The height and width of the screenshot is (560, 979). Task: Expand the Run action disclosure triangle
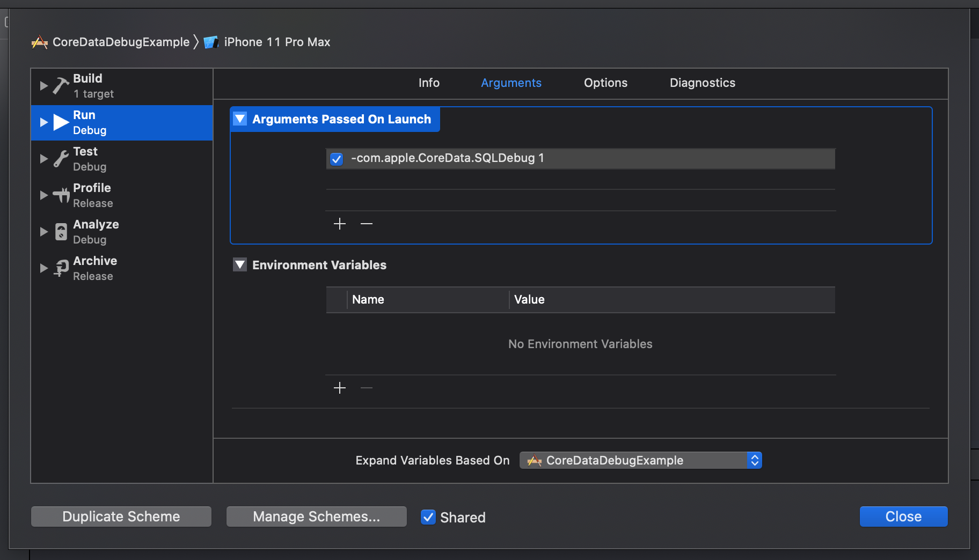44,122
